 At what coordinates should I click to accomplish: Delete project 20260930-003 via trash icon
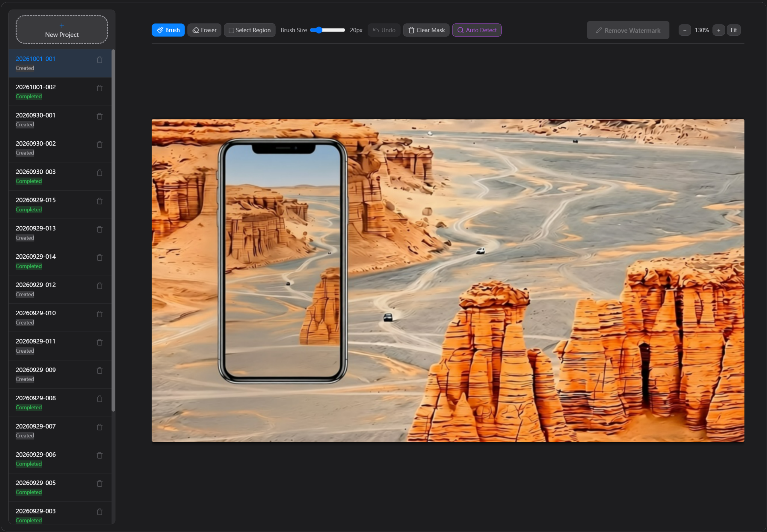99,173
